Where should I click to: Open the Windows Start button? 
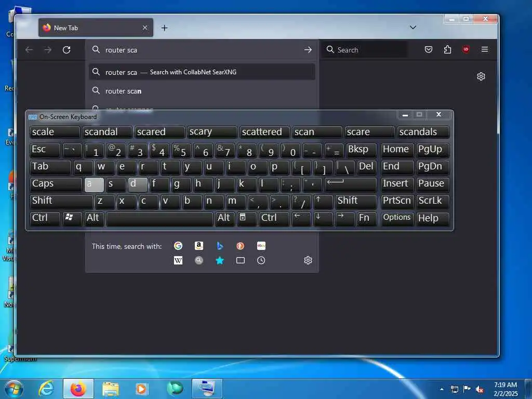coord(14,389)
